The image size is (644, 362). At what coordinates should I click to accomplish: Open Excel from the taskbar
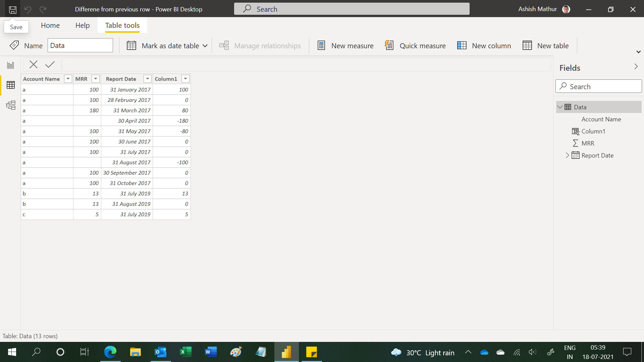pyautogui.click(x=185, y=352)
